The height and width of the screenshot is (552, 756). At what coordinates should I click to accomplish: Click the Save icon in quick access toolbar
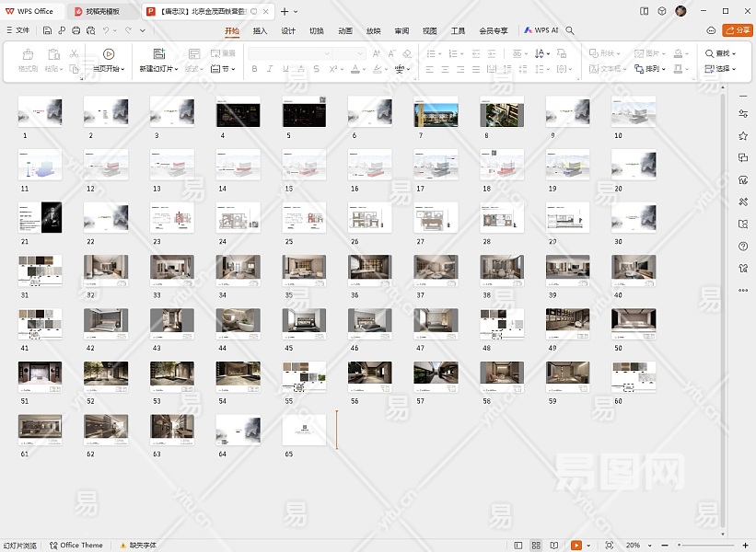click(49, 30)
